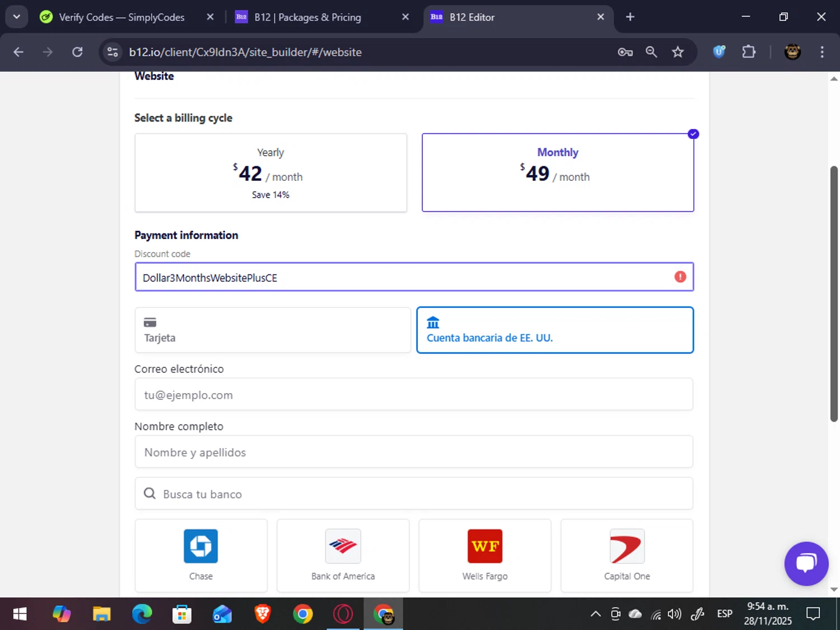Open Microsoft Store from the taskbar
This screenshot has height=630, width=840.
pos(182,614)
